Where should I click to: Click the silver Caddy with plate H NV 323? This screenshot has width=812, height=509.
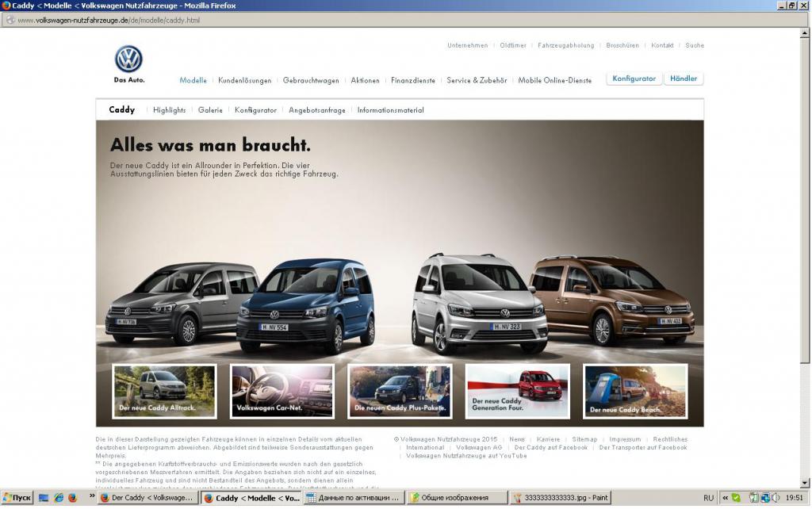[479, 303]
